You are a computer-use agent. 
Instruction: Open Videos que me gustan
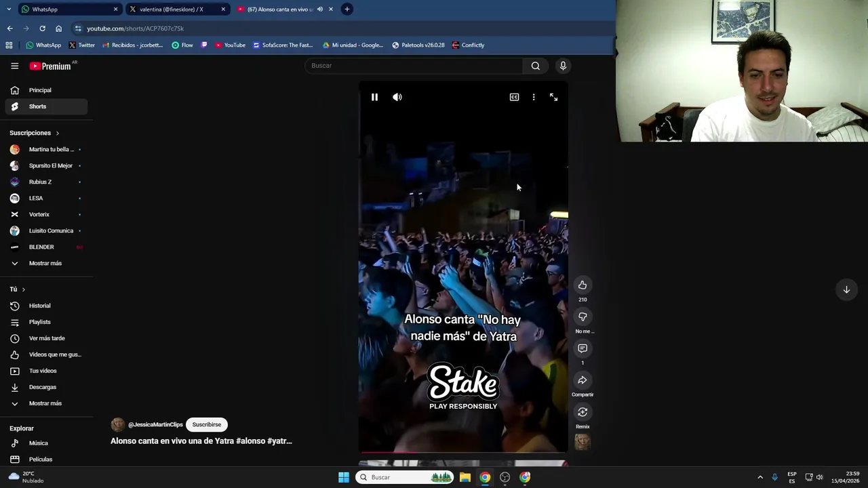[x=46, y=354]
